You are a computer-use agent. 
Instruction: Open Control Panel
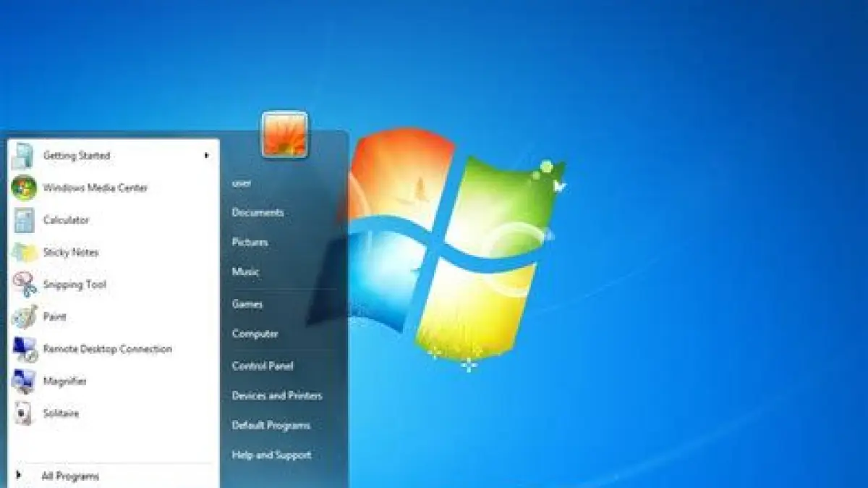tap(262, 366)
